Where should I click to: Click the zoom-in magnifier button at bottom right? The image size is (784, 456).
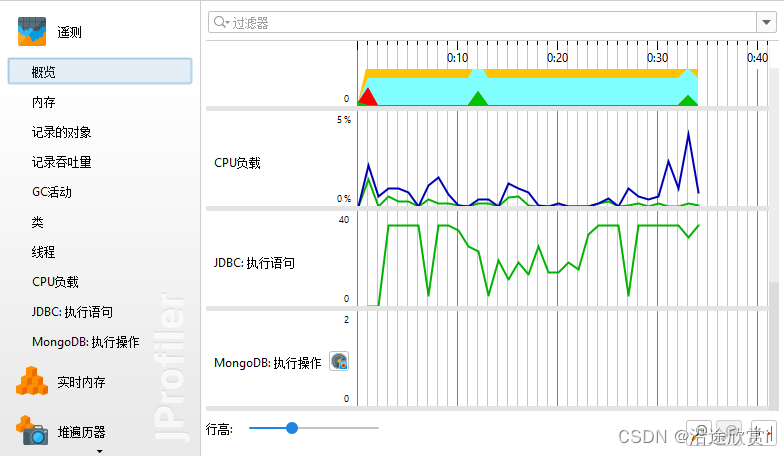tap(701, 432)
